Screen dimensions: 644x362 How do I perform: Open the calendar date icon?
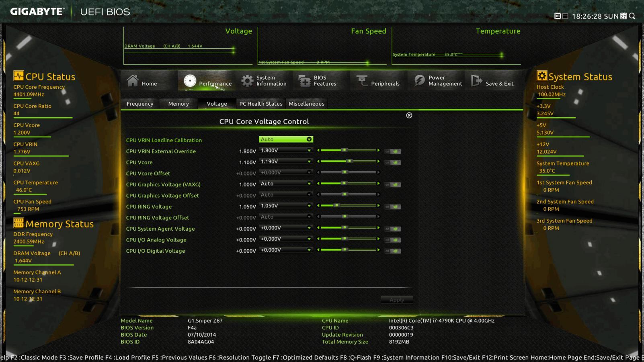click(623, 16)
